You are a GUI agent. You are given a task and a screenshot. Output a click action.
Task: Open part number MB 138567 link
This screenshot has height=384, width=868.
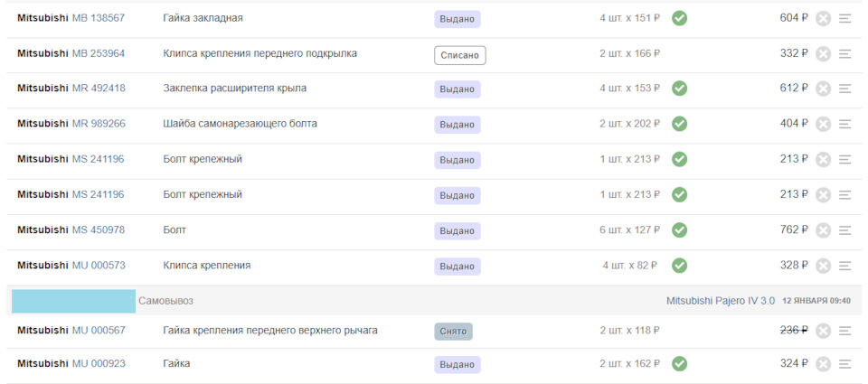[x=98, y=18]
